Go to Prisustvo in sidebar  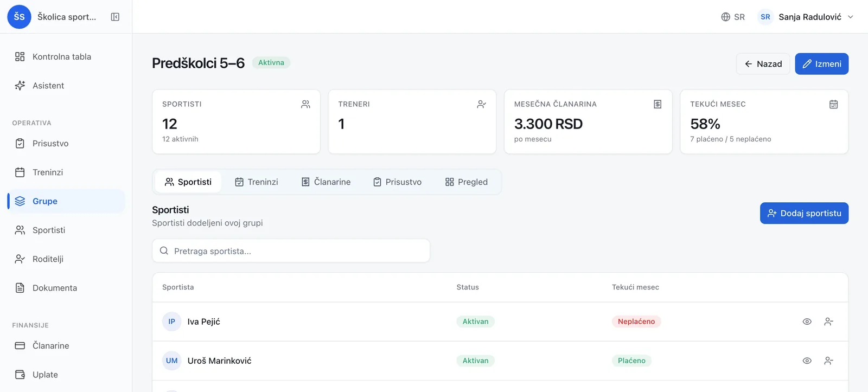point(66,143)
